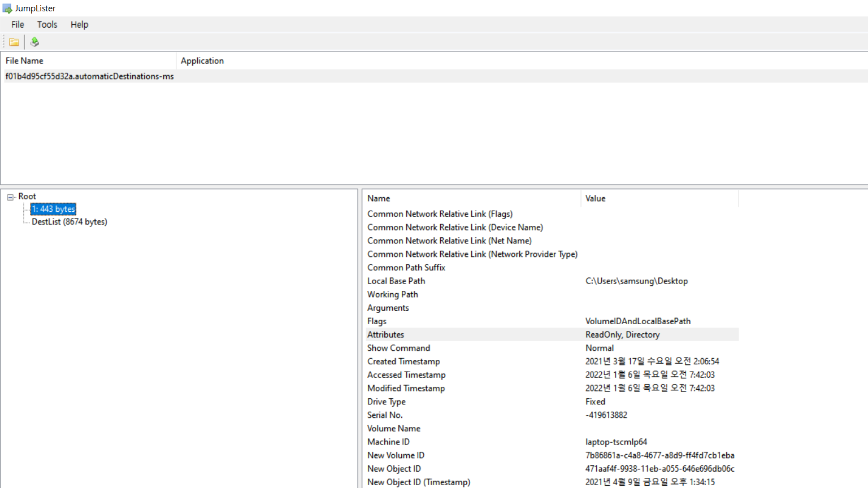
Task: Click the JumpLister title bar app icon
Action: [x=7, y=8]
